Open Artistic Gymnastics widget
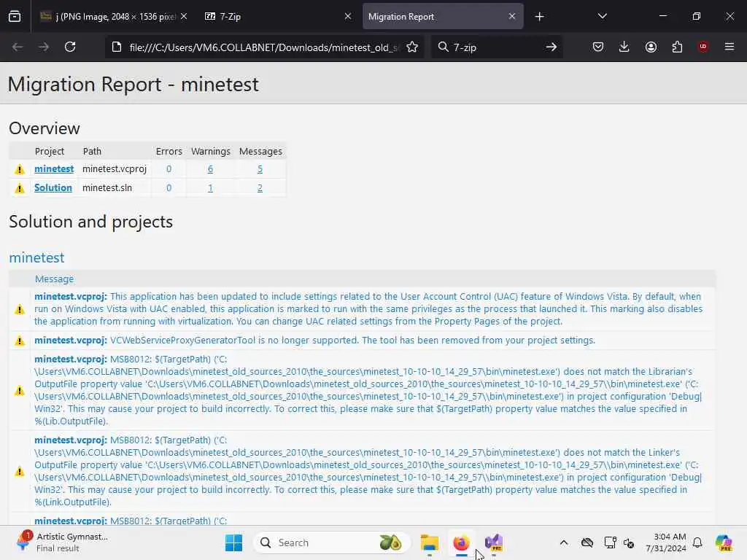Screen dimensions: 747x560 [62, 542]
